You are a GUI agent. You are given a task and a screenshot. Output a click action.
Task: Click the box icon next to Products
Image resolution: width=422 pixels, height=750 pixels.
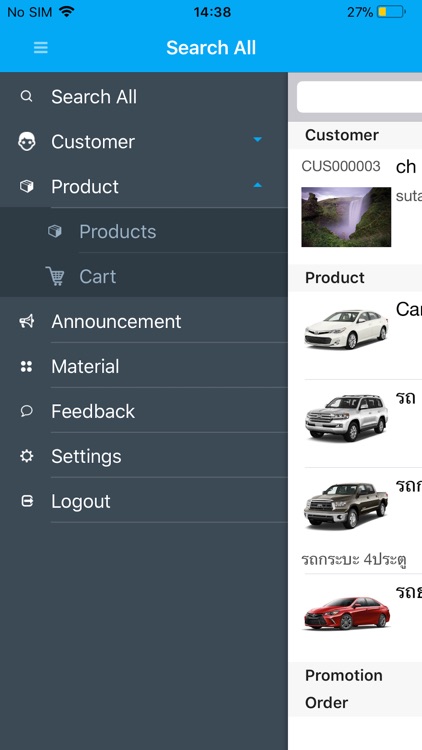coord(55,232)
